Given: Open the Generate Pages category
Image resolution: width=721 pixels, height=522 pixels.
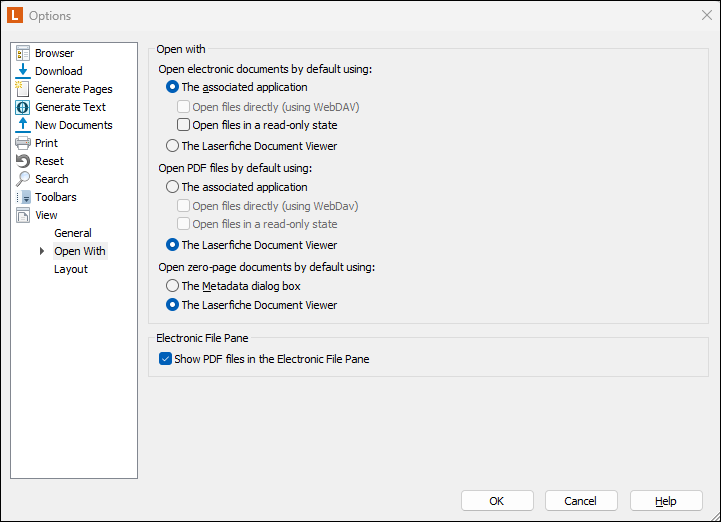Looking at the screenshot, I should (x=74, y=89).
